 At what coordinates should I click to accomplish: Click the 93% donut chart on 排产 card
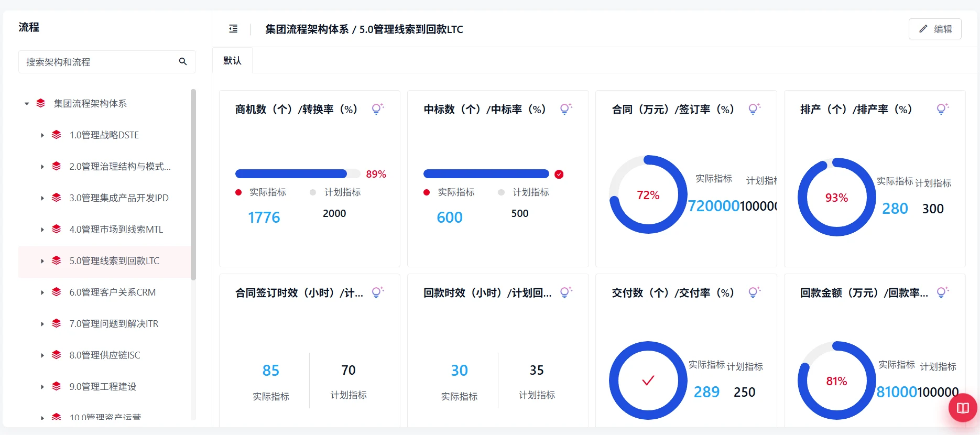[836, 197]
